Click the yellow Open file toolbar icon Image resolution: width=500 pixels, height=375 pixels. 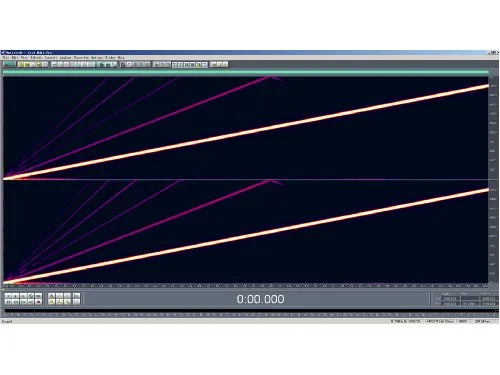tap(21, 64)
